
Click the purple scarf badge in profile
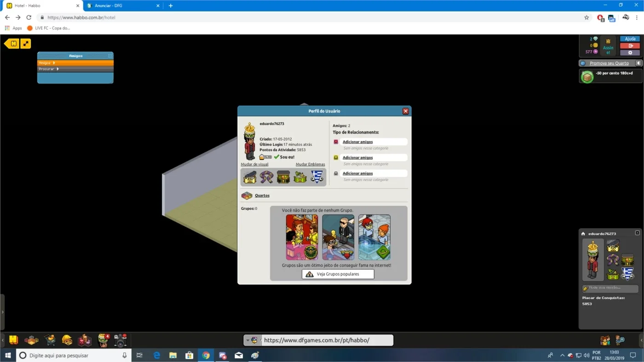click(266, 177)
